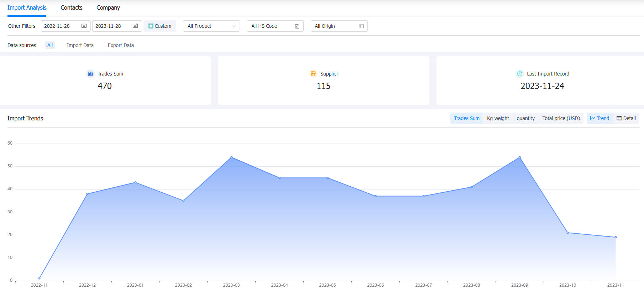Open the Company tab

click(108, 8)
